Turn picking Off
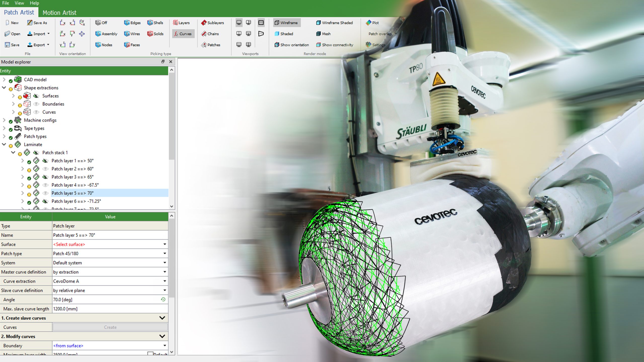The height and width of the screenshot is (362, 644). pyautogui.click(x=101, y=23)
